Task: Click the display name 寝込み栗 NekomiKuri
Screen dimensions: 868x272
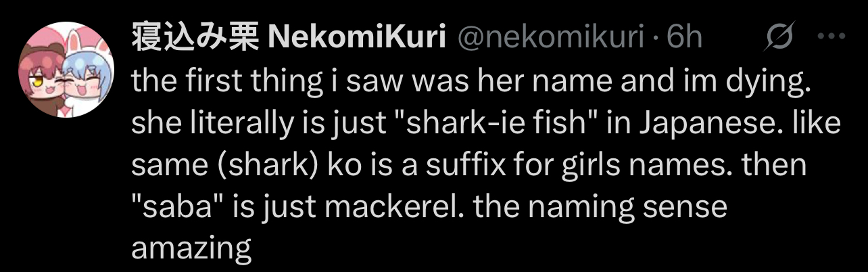Action: pos(287,39)
